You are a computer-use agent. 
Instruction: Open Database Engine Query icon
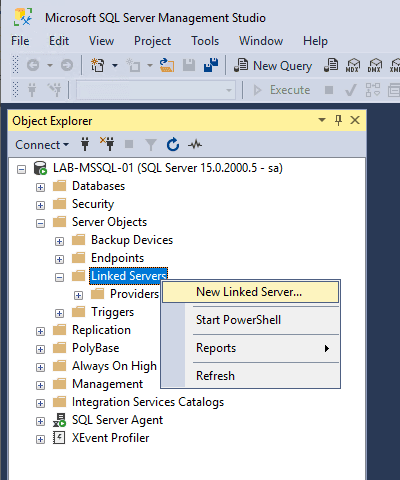click(x=331, y=65)
